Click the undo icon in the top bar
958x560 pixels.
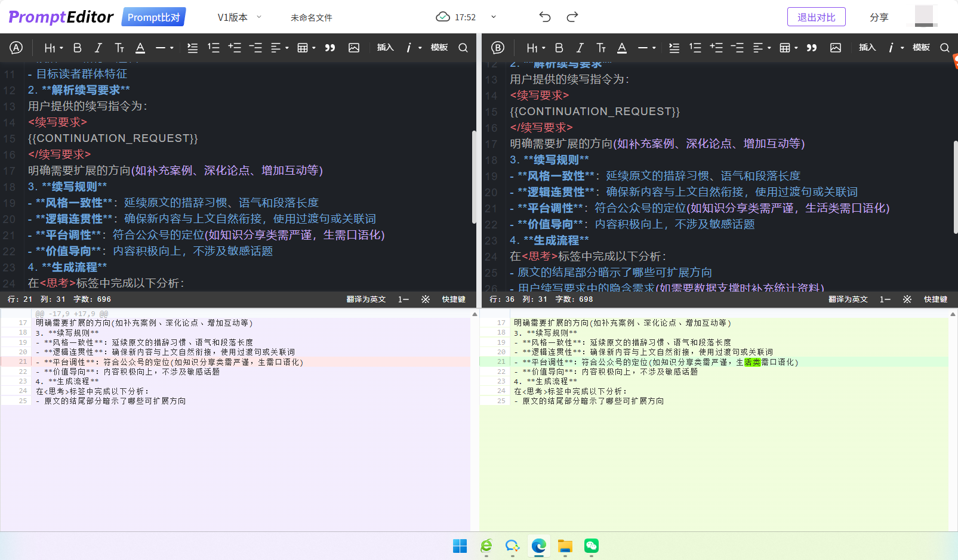click(x=544, y=17)
